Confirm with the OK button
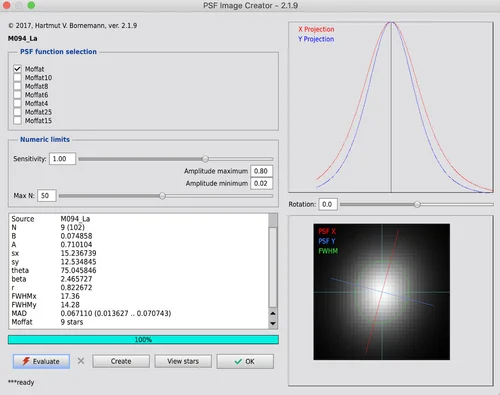Screen dimensions: 500x395 [245, 361]
